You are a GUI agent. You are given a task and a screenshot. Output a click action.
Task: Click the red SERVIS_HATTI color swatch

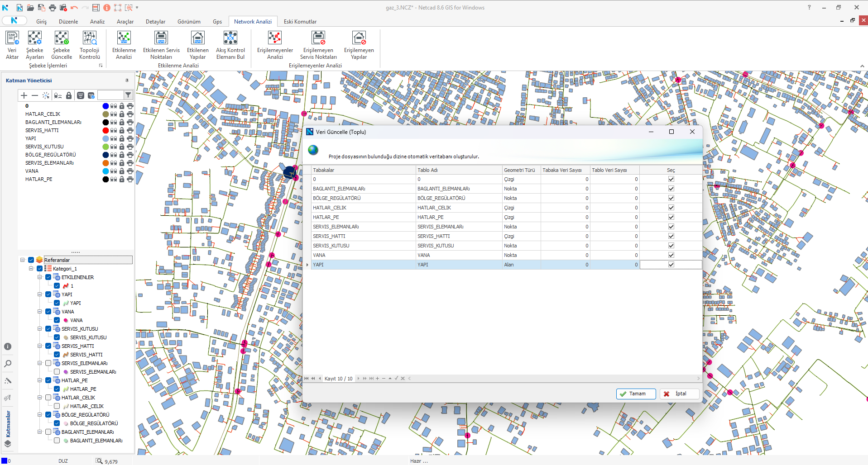(106, 131)
